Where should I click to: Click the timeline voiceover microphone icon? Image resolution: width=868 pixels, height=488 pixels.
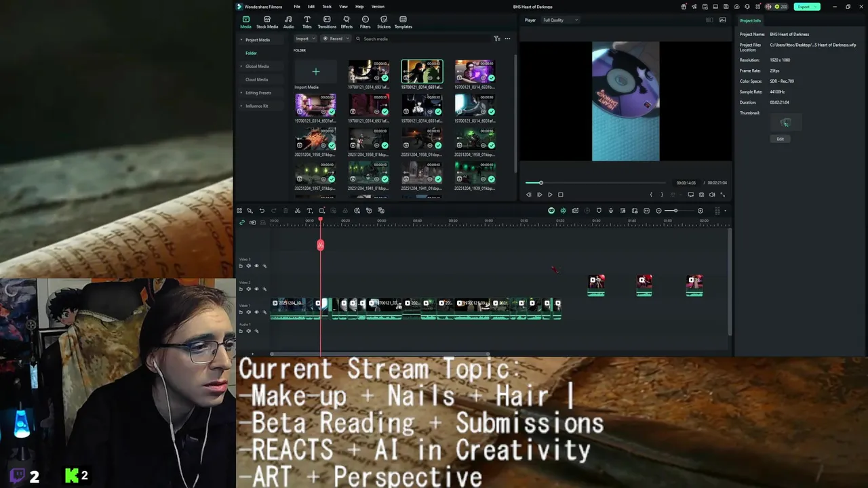611,211
